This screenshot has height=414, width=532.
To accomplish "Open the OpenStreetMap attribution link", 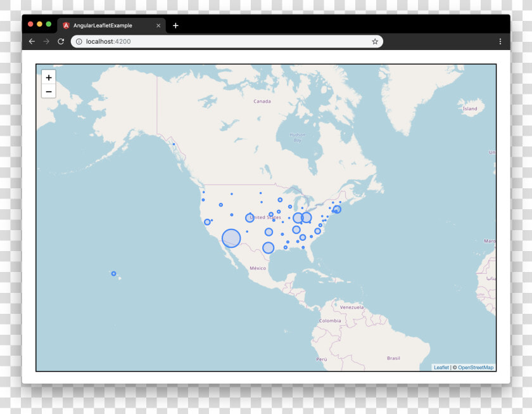I will [476, 368].
